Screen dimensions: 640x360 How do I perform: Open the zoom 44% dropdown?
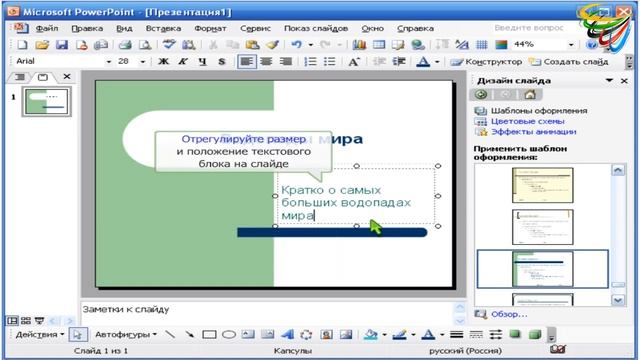pyautogui.click(x=571, y=44)
